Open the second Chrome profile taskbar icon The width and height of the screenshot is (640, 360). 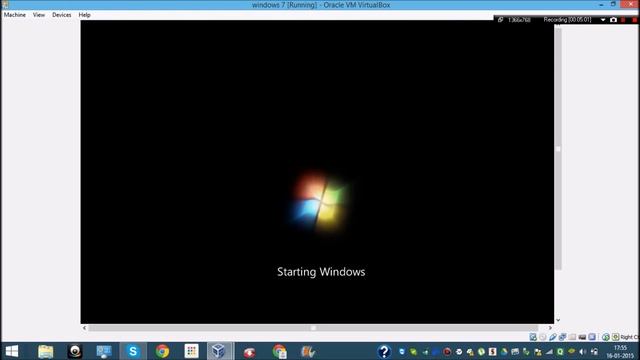coord(279,351)
